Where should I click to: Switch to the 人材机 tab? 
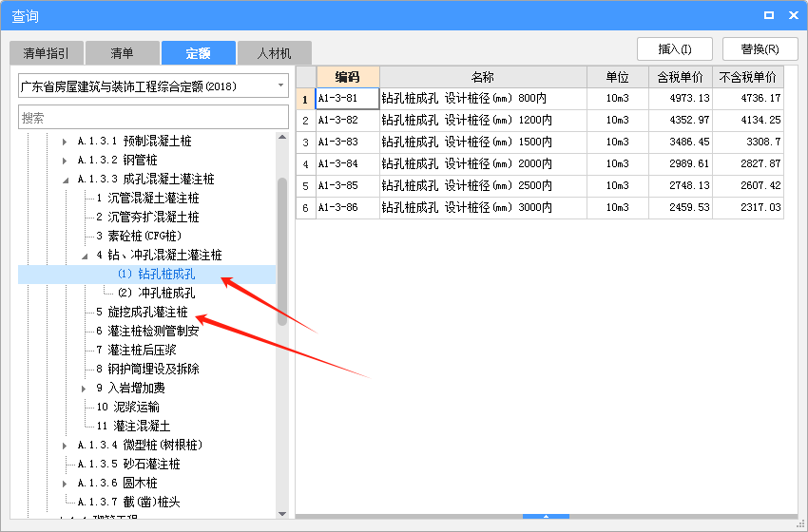(x=275, y=53)
